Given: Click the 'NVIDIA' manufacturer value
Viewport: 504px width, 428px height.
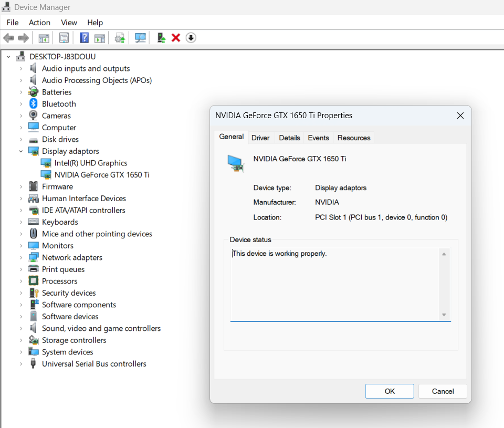Looking at the screenshot, I should 327,202.
